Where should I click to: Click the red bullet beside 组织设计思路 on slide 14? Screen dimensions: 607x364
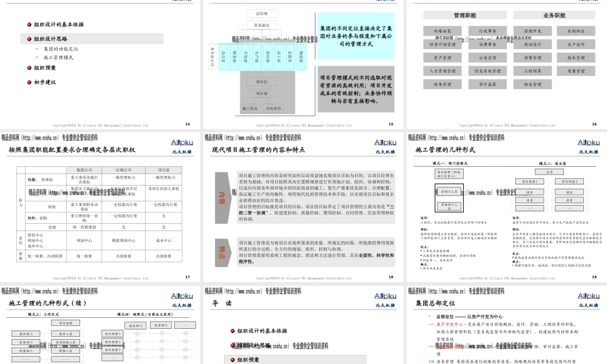click(x=29, y=39)
